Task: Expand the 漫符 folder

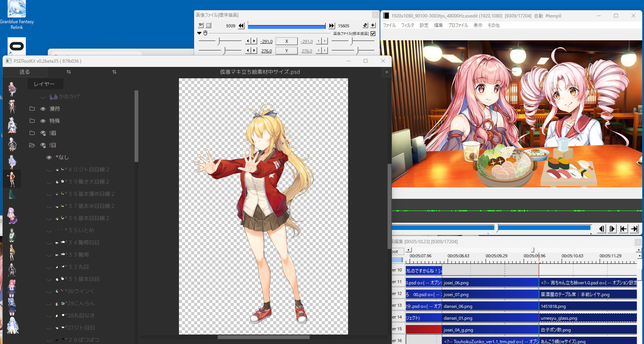Action: click(32, 109)
